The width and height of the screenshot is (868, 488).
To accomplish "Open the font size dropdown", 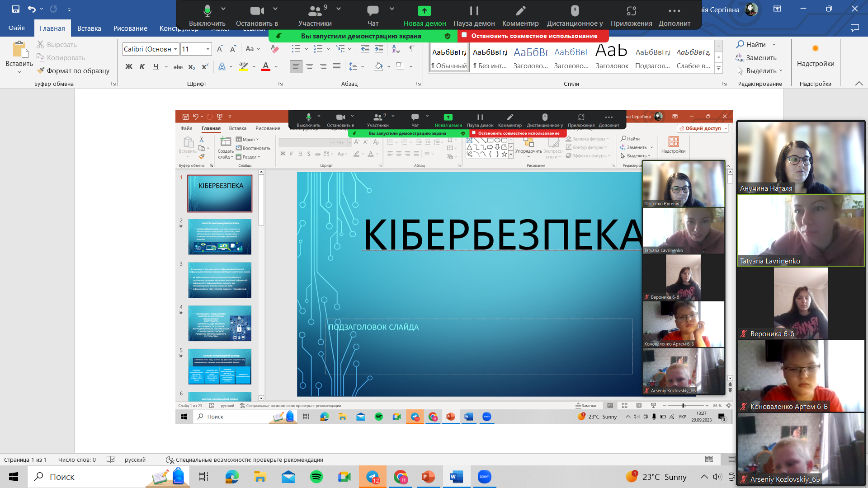I will click(x=208, y=49).
